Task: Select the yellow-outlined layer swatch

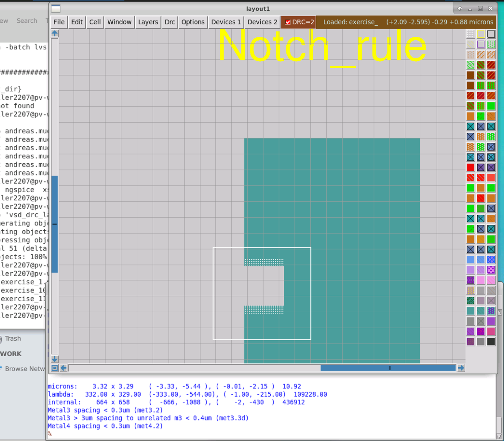Action: point(481,34)
